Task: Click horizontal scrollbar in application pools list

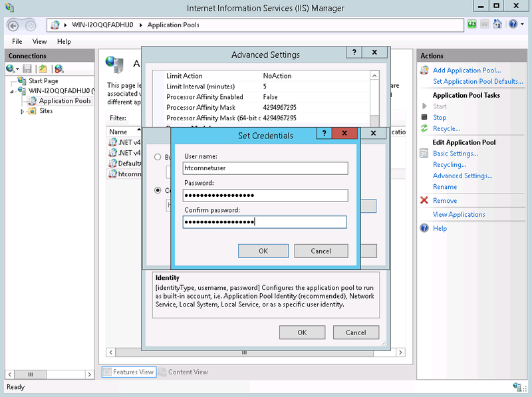Action: 244,352
